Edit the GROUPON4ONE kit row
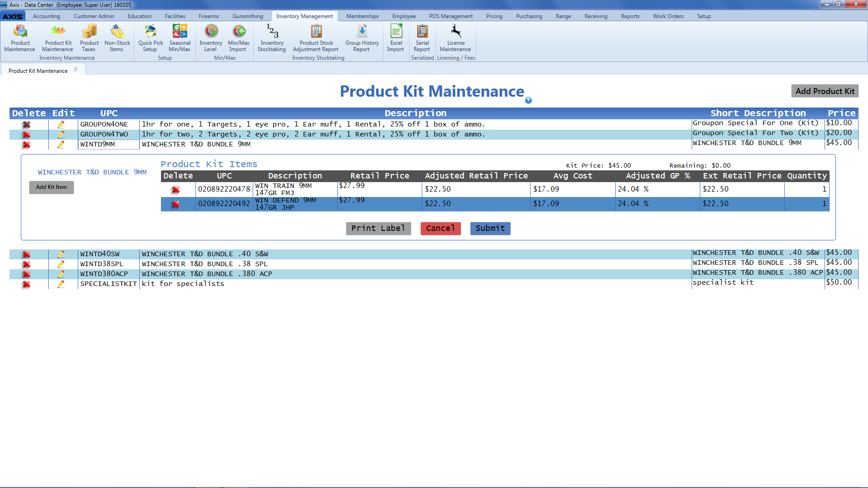This screenshot has width=868, height=488. (x=61, y=124)
